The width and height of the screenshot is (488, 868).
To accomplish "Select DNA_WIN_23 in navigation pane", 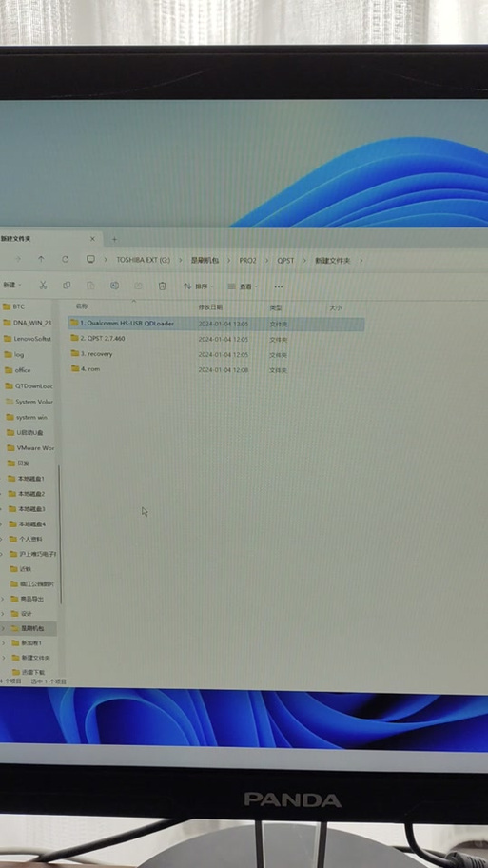I will click(28, 323).
